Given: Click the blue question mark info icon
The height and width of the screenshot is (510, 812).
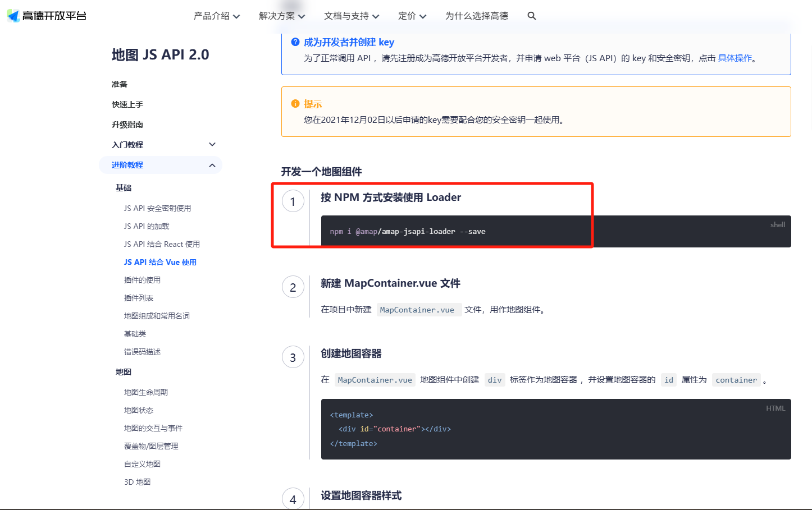Looking at the screenshot, I should click(295, 42).
